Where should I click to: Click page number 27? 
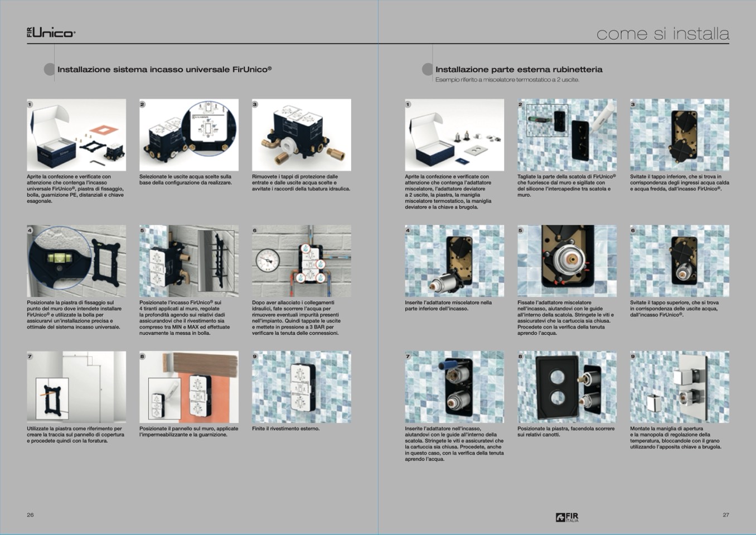(x=725, y=515)
